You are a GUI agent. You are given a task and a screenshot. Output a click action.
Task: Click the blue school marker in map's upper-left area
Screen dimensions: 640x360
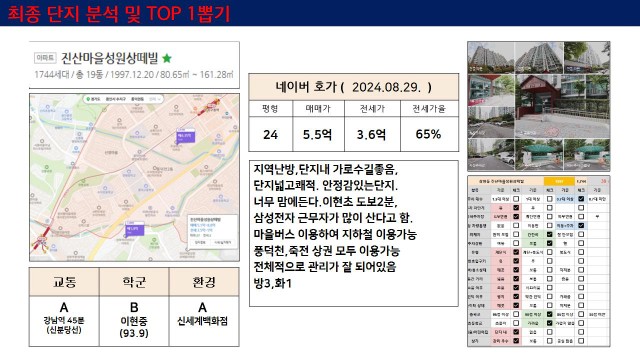[48, 108]
